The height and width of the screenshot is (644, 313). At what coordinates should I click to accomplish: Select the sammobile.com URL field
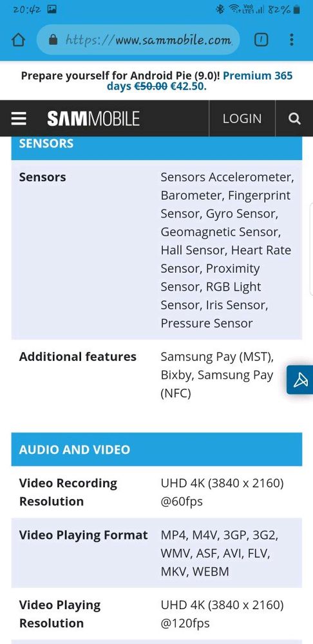[138, 40]
